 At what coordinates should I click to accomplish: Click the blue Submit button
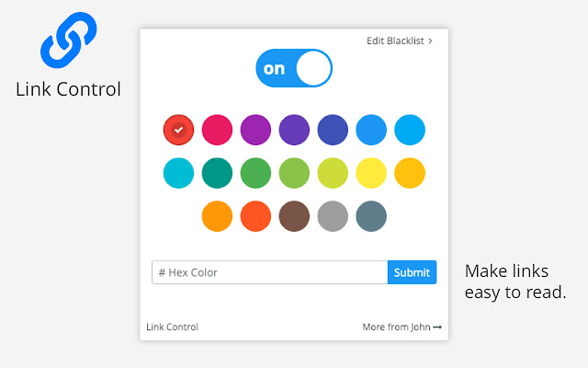click(413, 272)
